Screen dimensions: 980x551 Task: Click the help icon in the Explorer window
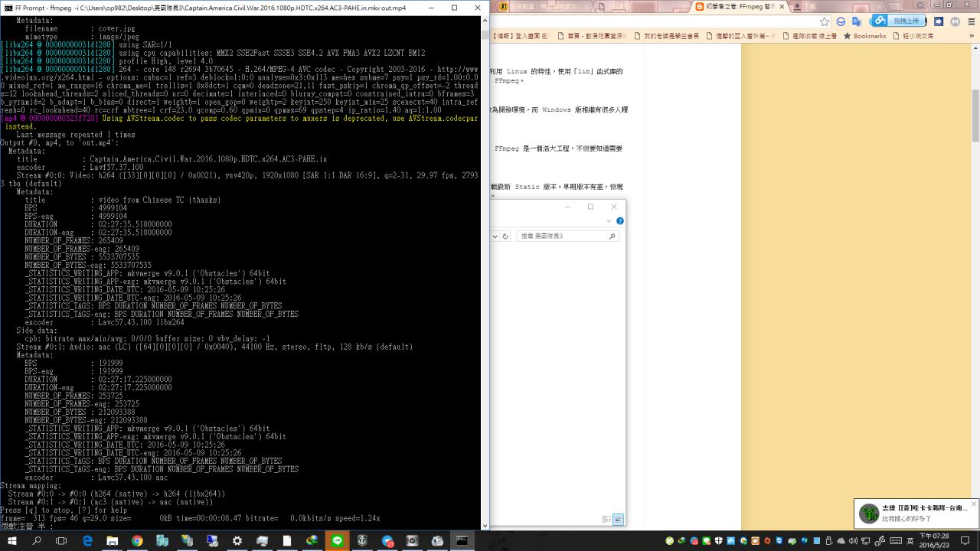tap(620, 221)
